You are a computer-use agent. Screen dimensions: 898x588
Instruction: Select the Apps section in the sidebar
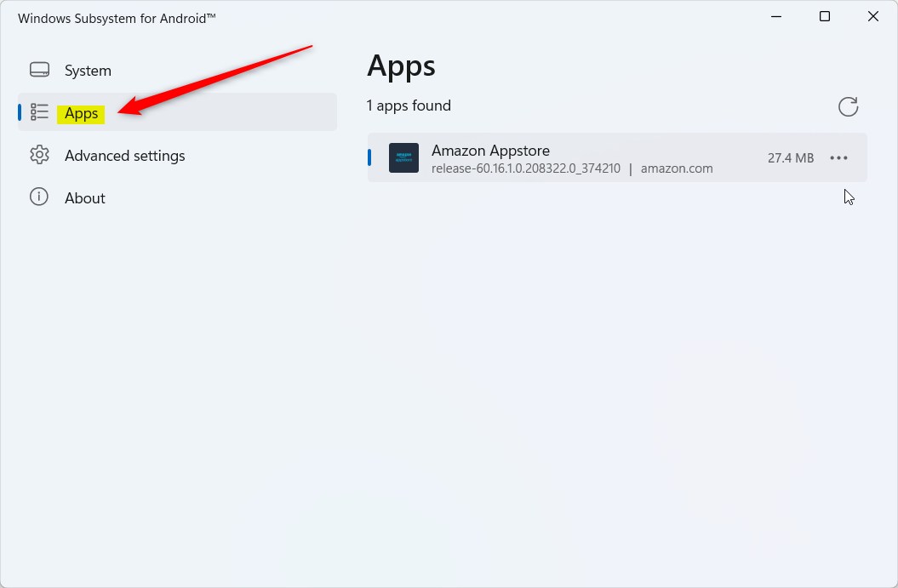click(x=81, y=111)
